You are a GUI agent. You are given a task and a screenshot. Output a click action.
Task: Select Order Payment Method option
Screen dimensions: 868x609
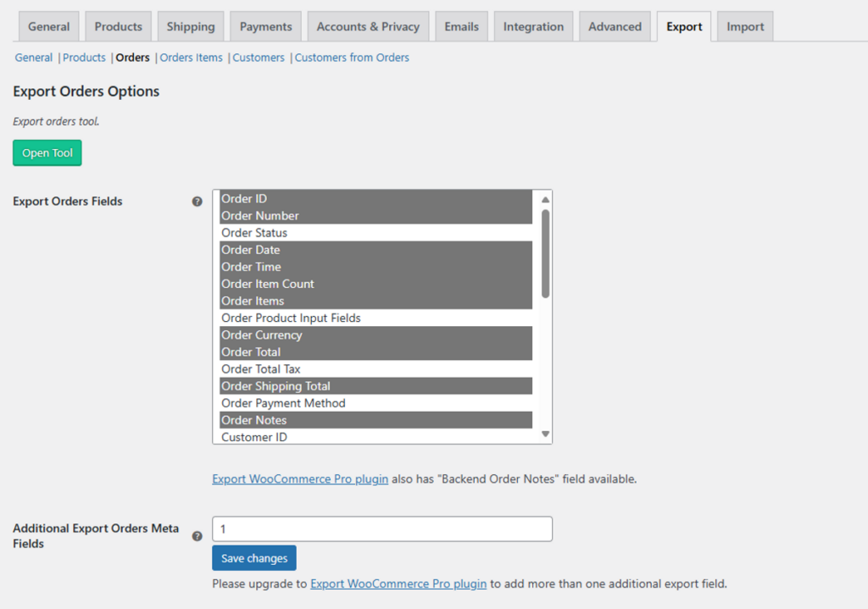[376, 403]
